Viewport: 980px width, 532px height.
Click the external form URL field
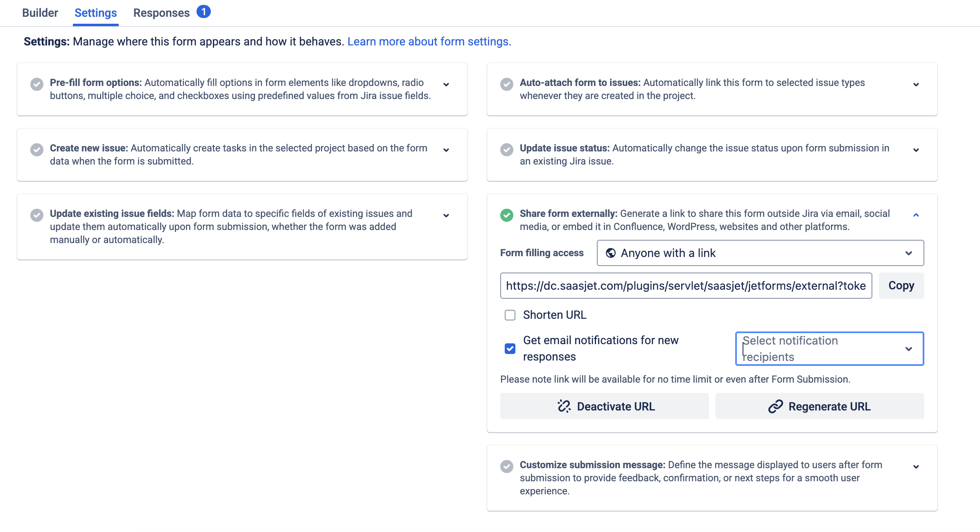coord(686,286)
